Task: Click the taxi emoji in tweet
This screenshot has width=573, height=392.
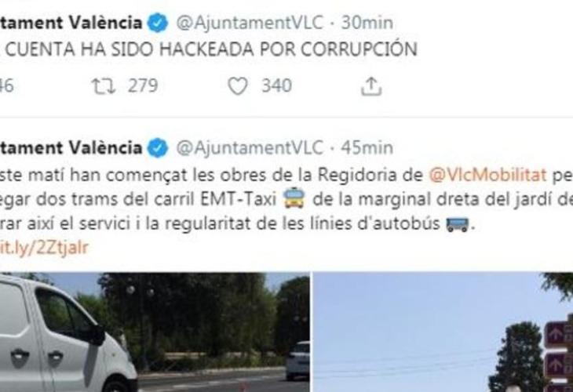Action: (x=294, y=198)
